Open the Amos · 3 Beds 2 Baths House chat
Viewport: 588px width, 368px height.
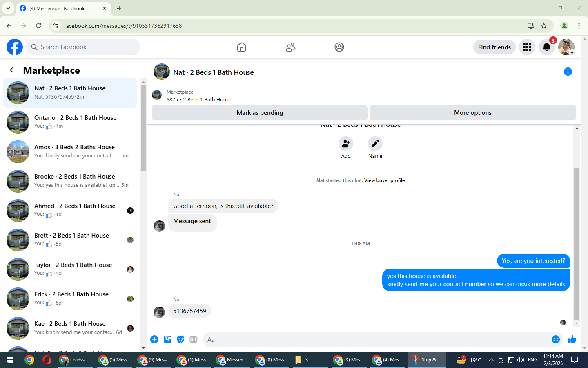click(x=70, y=152)
